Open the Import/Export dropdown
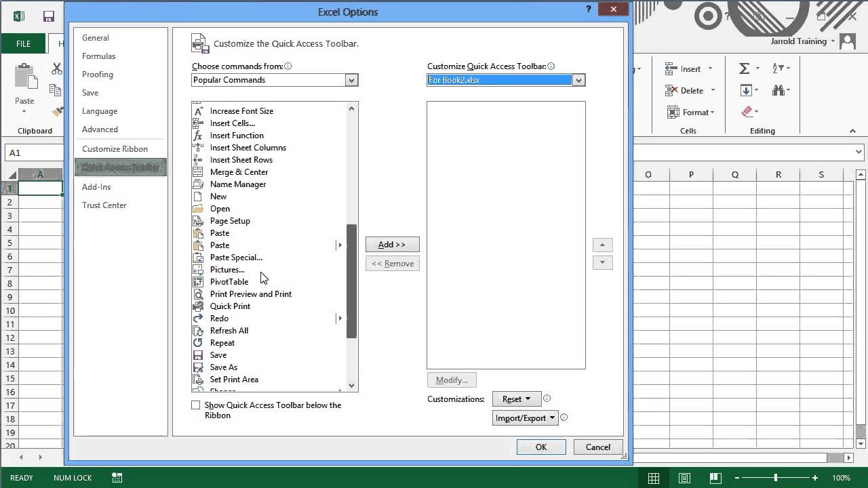This screenshot has width=868, height=488. (525, 418)
